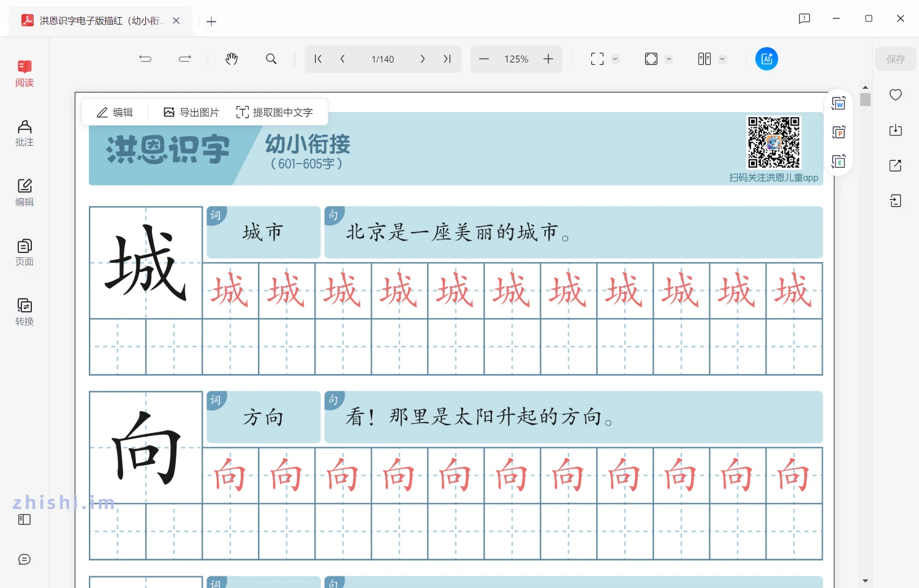Open the 批注 annotation panel
Image resolution: width=919 pixels, height=588 pixels.
tap(25, 133)
